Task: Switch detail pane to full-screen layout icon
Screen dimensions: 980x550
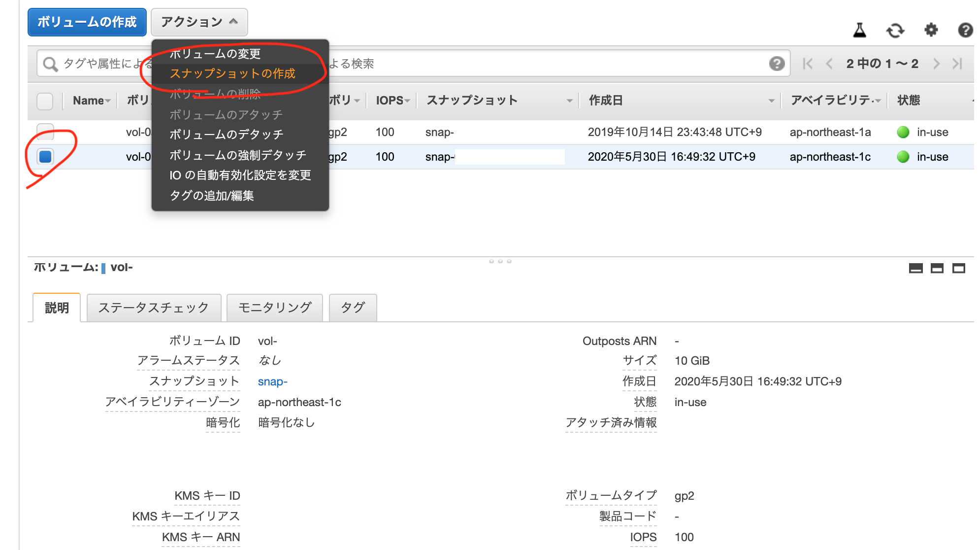Action: (957, 269)
